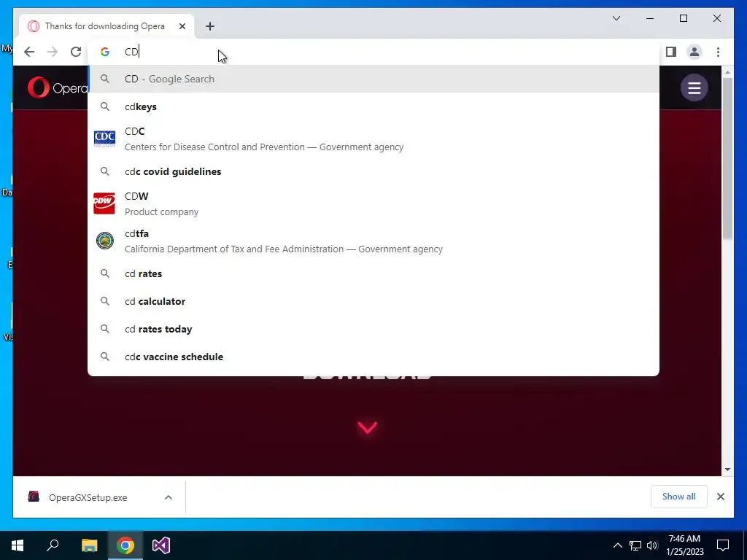Image resolution: width=747 pixels, height=560 pixels.
Task: Select CDC Centers for Disease Control suggestion
Action: (373, 139)
